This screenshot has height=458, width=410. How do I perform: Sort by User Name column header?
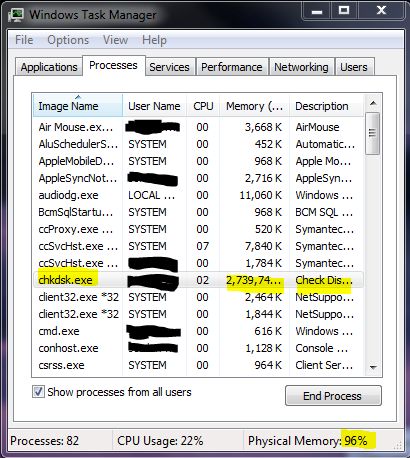[x=154, y=106]
